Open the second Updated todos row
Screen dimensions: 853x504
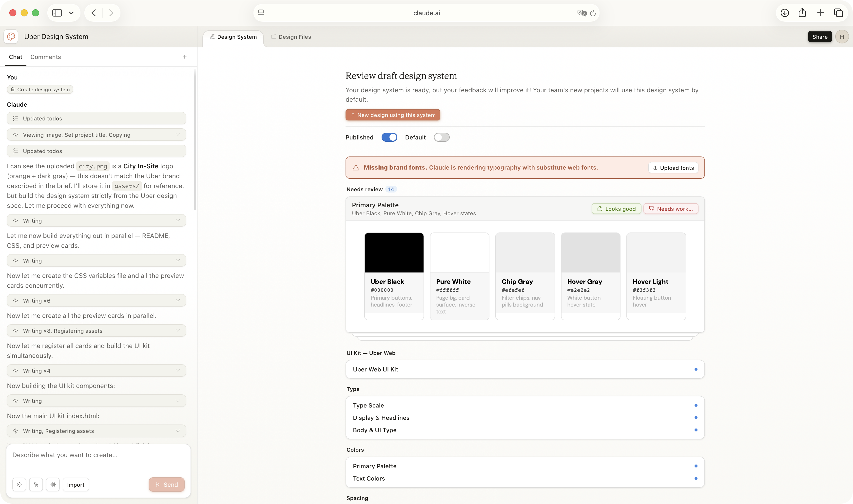pos(97,151)
